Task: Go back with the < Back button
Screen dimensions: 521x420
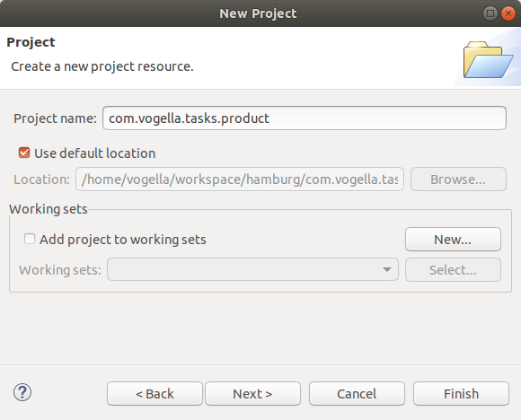Action: [155, 394]
